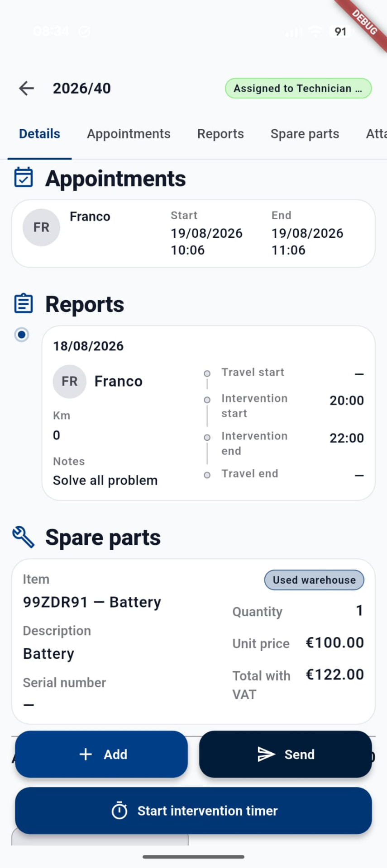The width and height of the screenshot is (387, 868).
Task: Tap the back arrow icon
Action: [27, 88]
